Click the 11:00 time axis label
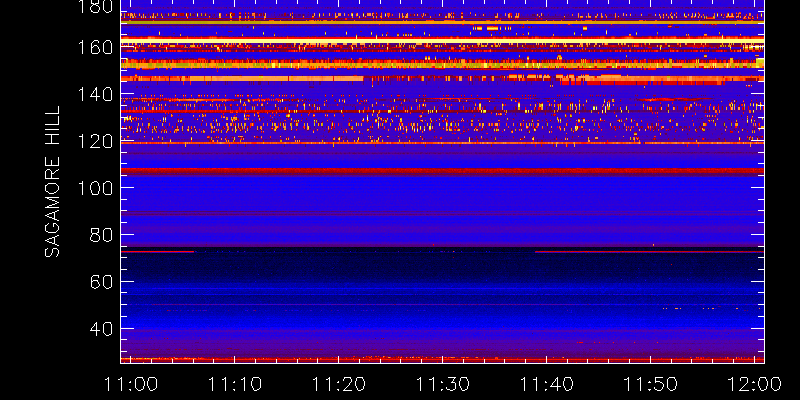 click(131, 384)
